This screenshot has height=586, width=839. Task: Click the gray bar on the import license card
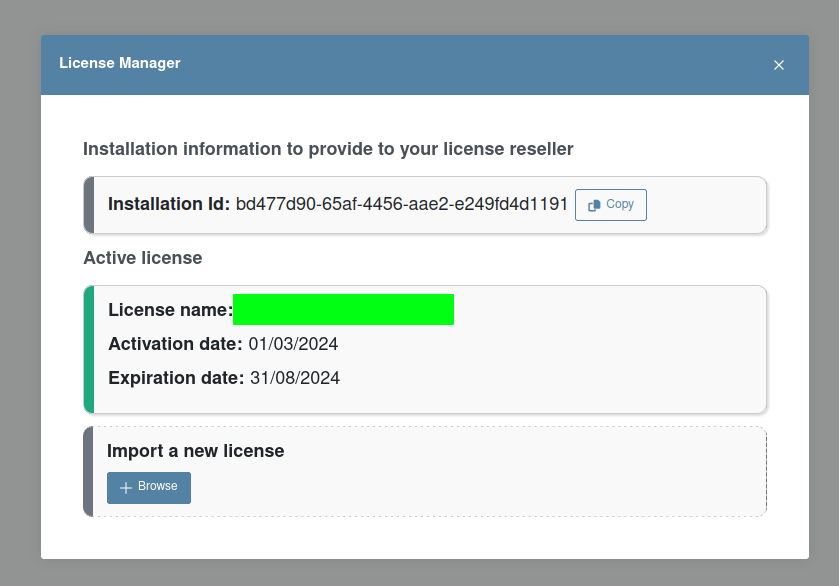[89, 472]
